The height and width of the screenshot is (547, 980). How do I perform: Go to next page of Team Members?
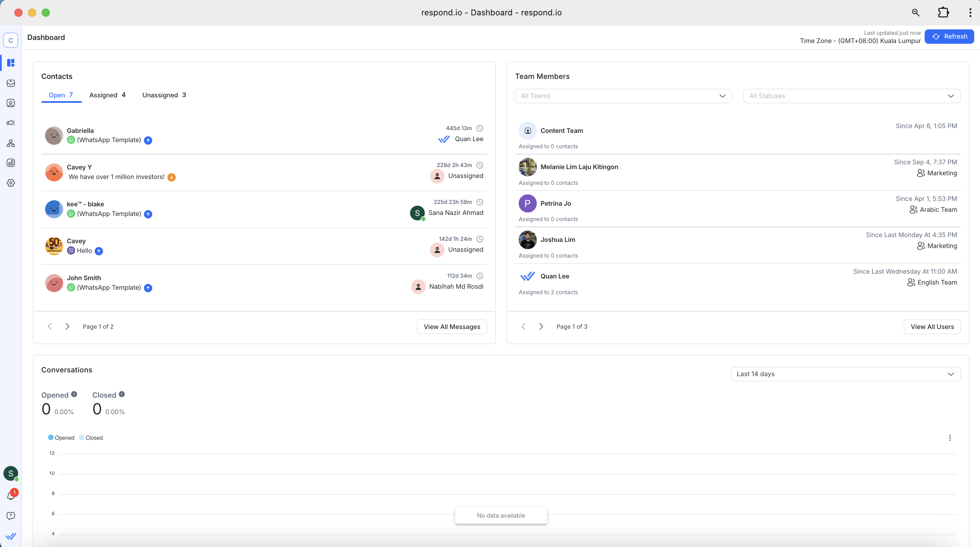click(x=541, y=327)
